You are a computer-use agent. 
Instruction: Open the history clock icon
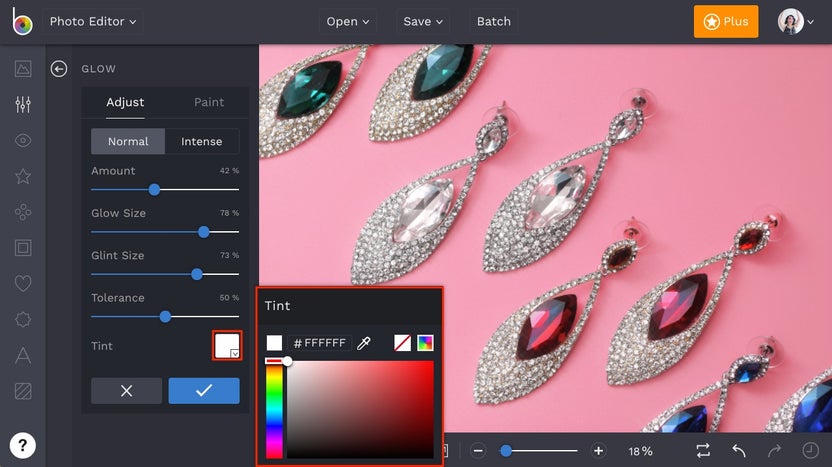(810, 451)
